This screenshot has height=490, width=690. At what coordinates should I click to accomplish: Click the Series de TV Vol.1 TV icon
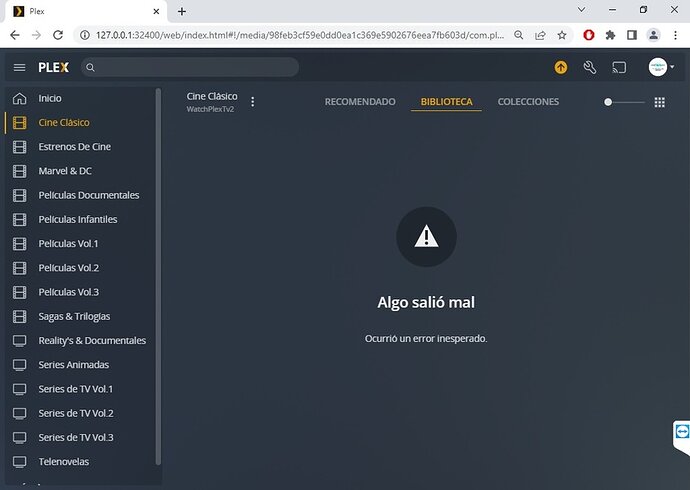(19, 389)
